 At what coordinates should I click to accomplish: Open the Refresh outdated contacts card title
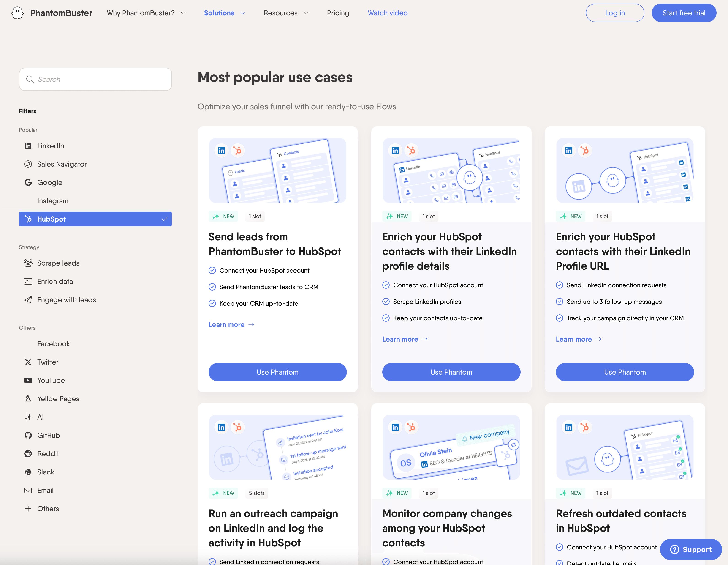tap(621, 521)
